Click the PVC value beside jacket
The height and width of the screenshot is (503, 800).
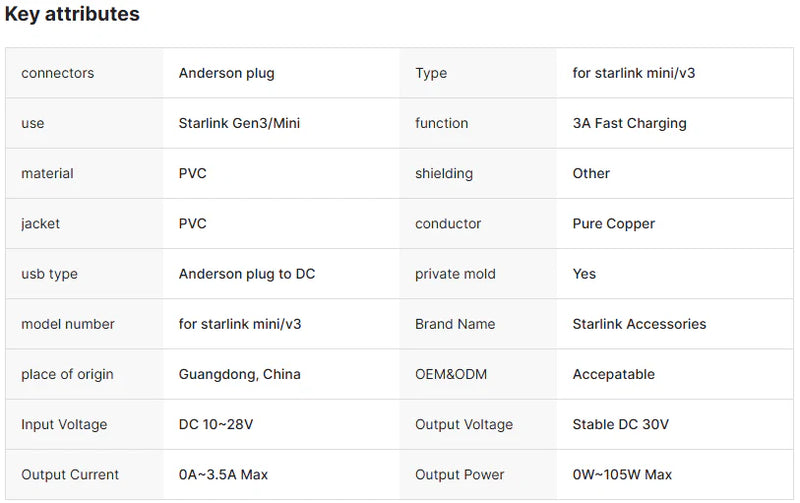tap(193, 224)
